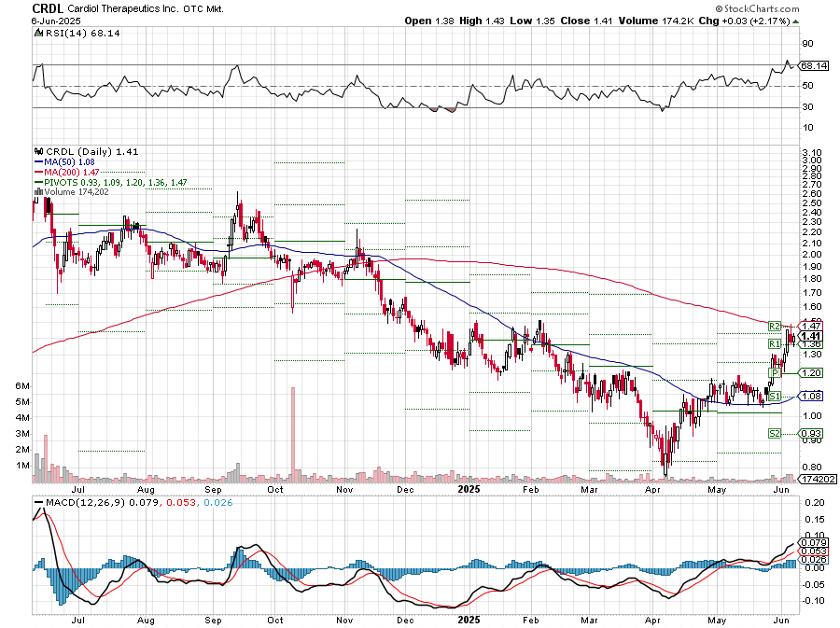
Task: Click the tall October volume spike bar
Action: click(293, 435)
